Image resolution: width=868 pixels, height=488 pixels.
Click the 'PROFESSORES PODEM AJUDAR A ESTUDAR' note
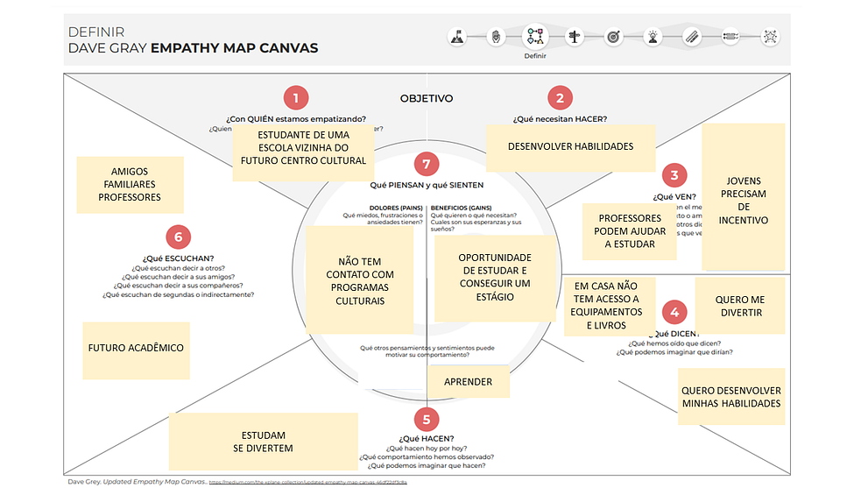[630, 231]
